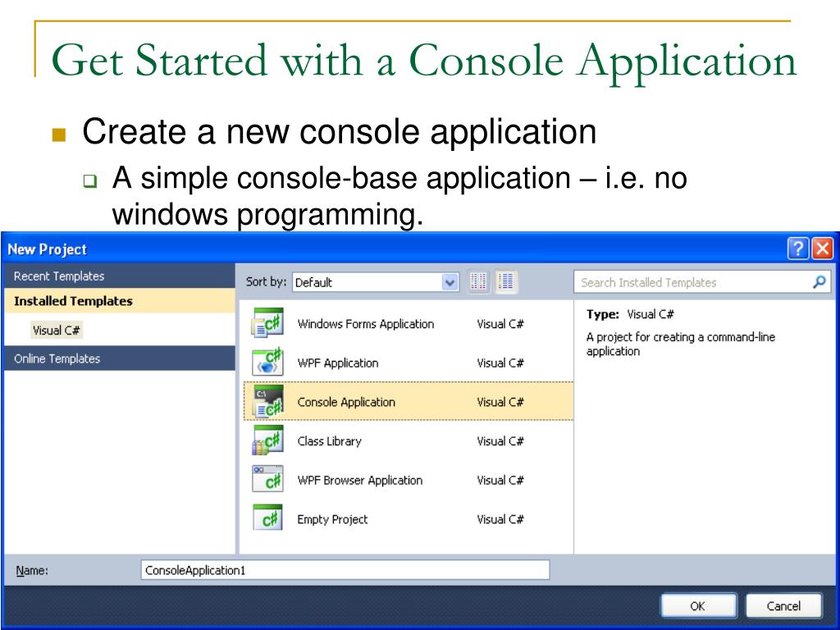Close the New Project dialog

tap(822, 249)
